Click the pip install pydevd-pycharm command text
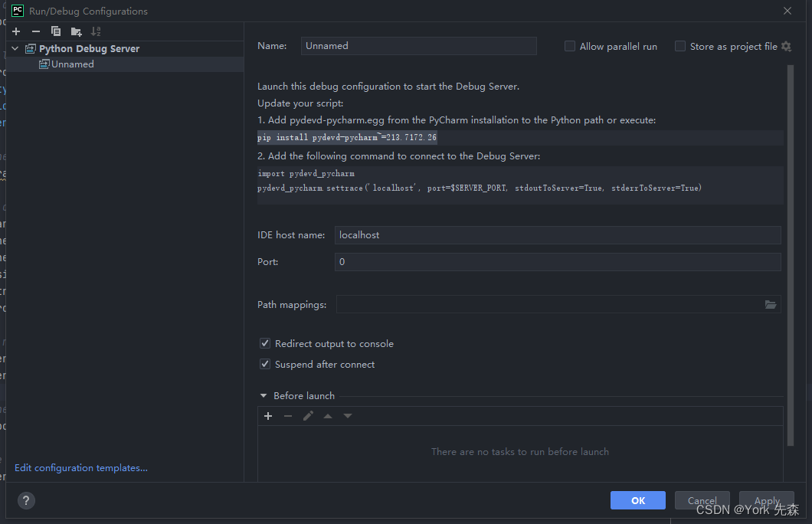 click(x=347, y=137)
